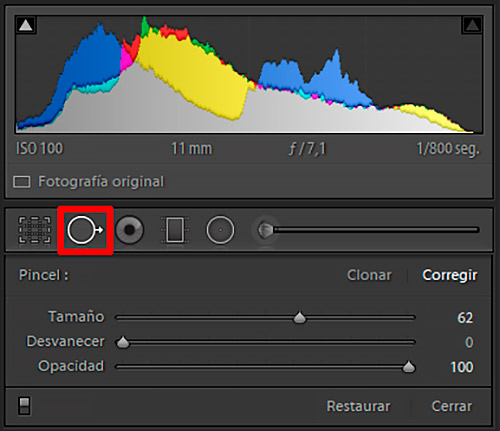The image size is (500, 431).
Task: Click the Restaurar button
Action: point(358,406)
